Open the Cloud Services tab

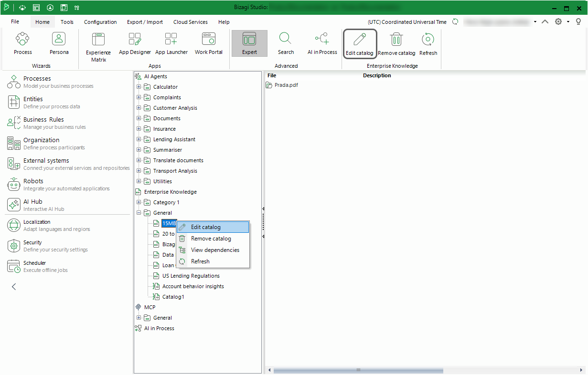tap(191, 22)
